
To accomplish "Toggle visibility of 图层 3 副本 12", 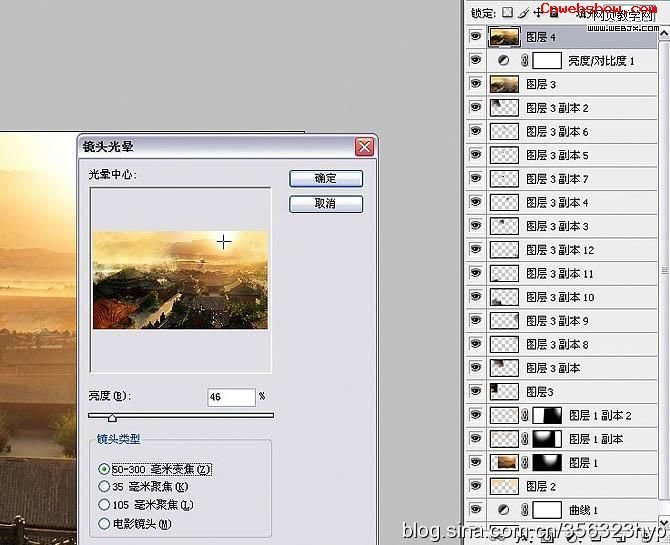I will click(475, 250).
